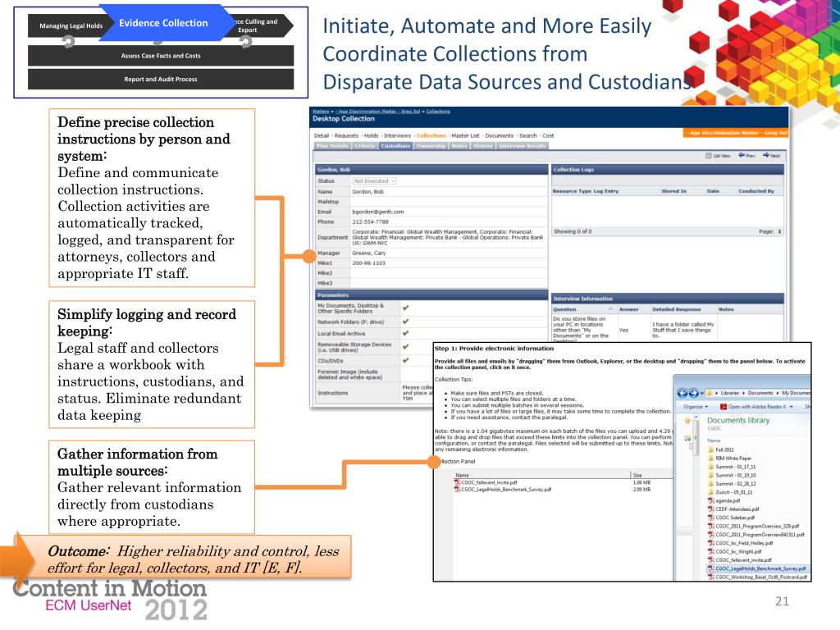Viewport: 840px width, 630px height.
Task: Select CEDF-Attendees.pdf in Explorer
Action: click(x=733, y=509)
